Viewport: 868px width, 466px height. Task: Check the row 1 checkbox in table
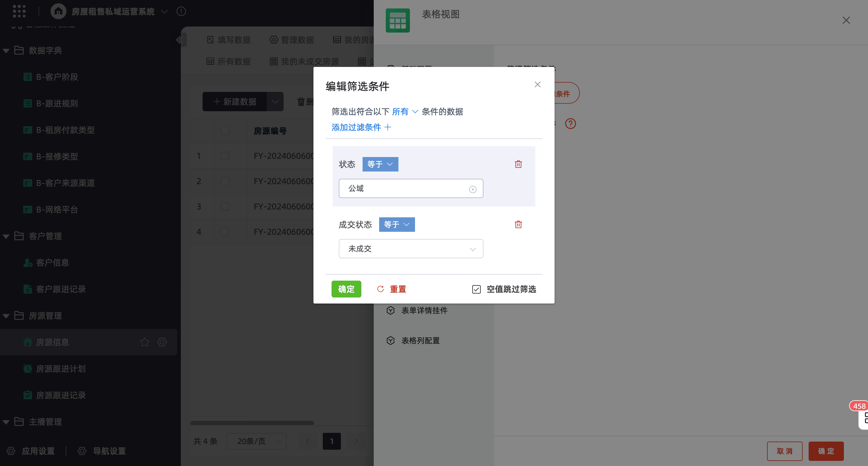point(225,156)
